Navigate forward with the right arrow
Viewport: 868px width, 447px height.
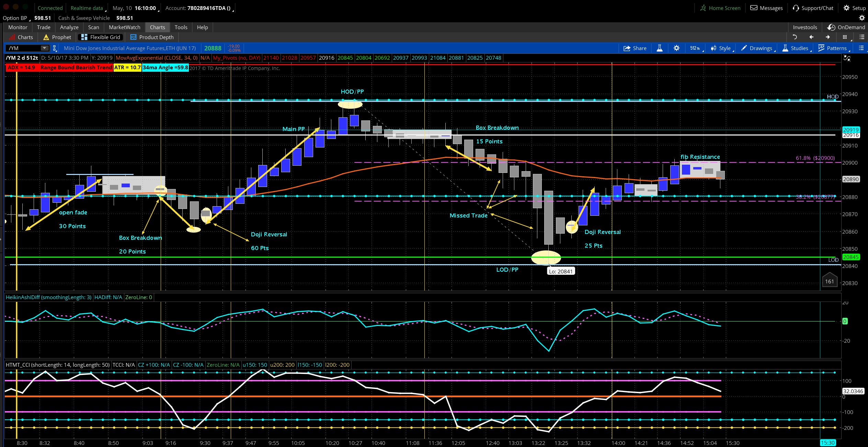[828, 37]
